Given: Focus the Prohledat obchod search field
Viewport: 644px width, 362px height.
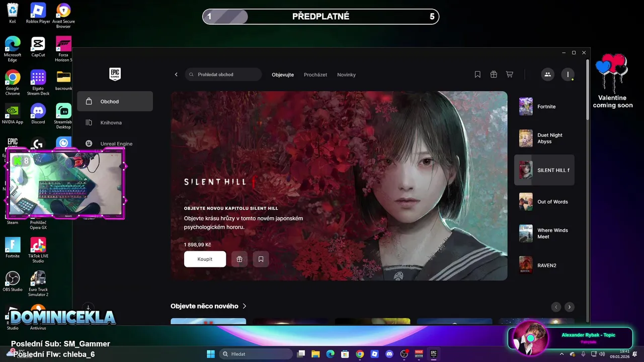Looking at the screenshot, I should [x=223, y=74].
